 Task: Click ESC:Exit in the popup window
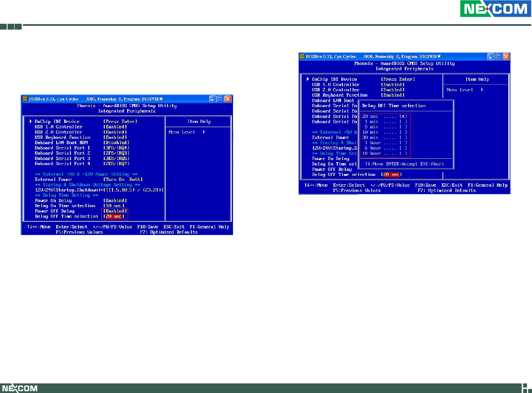452,185
